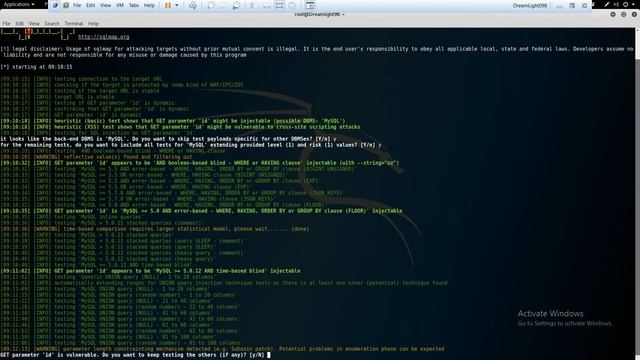Screen dimensions: 640x360
Task: Click the VMware toolbar's restore window icon
Action: click(572, 6)
